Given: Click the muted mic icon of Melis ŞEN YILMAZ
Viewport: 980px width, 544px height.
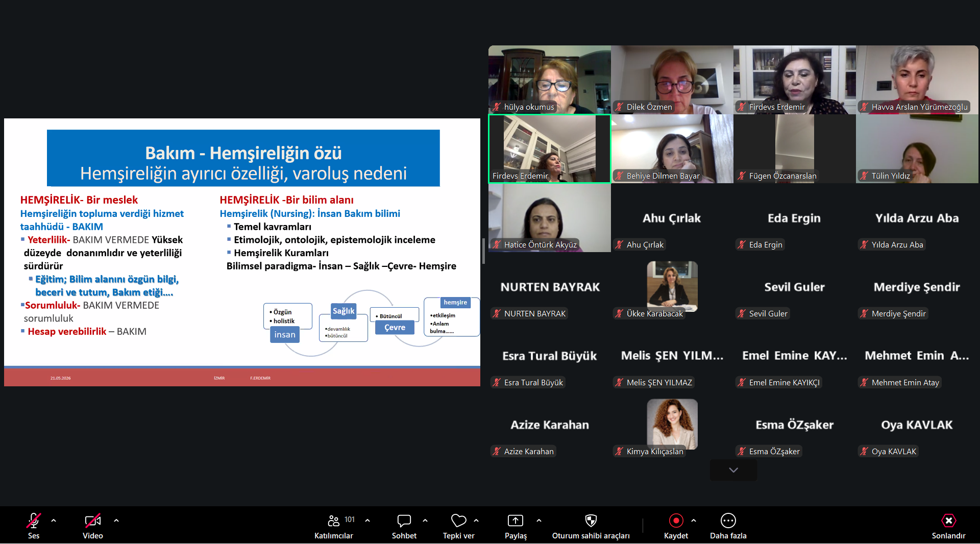Looking at the screenshot, I should coord(619,382).
